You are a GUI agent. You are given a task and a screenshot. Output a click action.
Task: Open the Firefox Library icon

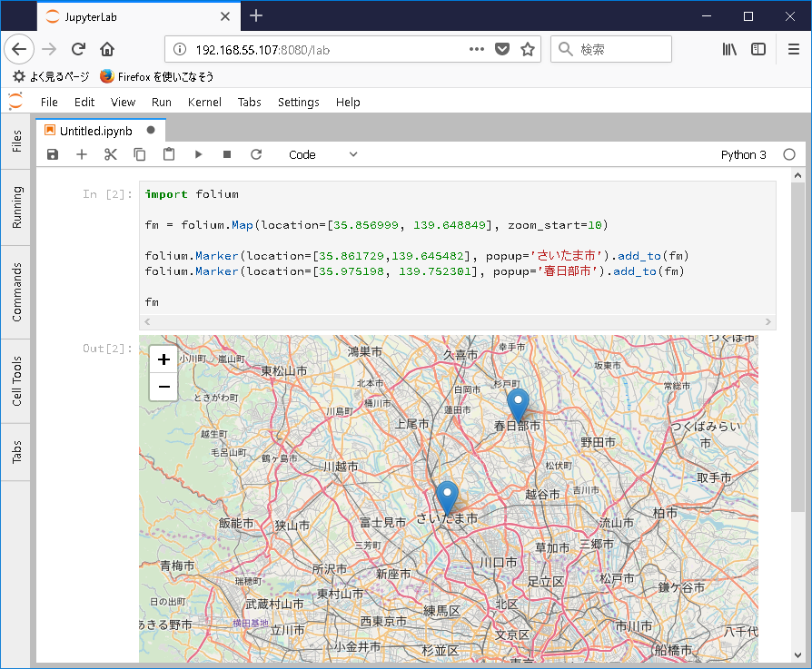[729, 49]
